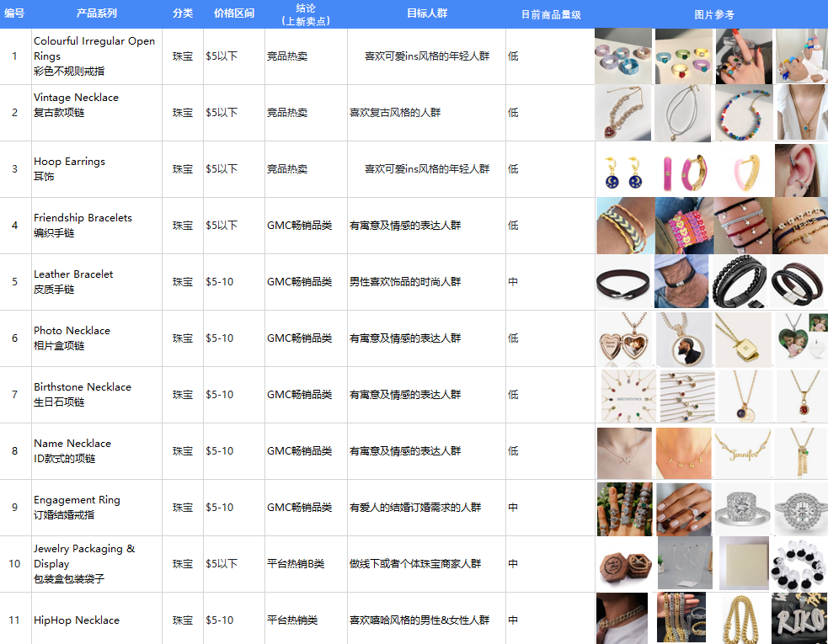The image size is (828, 644).
Task: Select the row number 10 cell
Action: point(15,564)
